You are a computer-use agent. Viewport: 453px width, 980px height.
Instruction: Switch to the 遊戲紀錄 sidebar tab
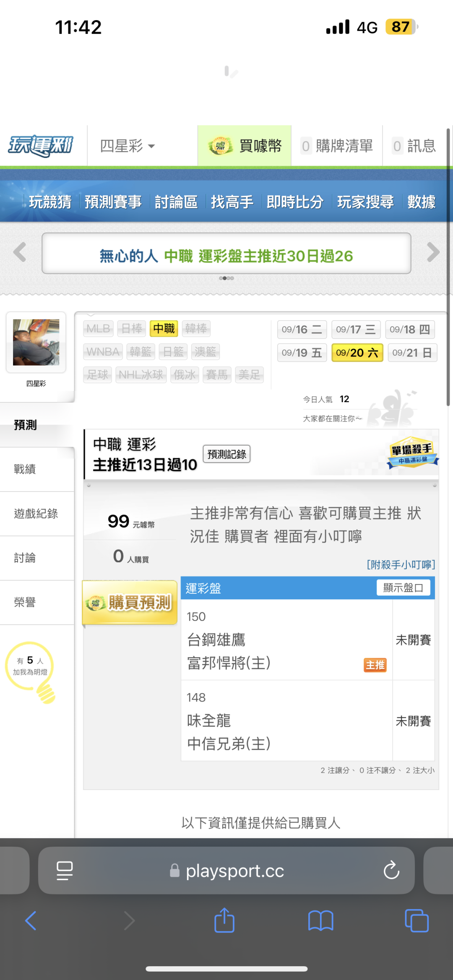tap(37, 514)
